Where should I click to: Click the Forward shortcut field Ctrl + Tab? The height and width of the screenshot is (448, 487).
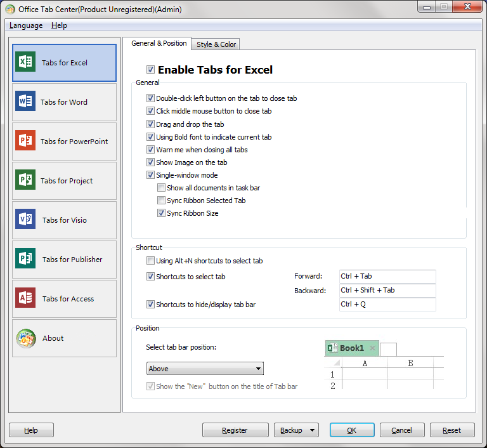coord(387,276)
